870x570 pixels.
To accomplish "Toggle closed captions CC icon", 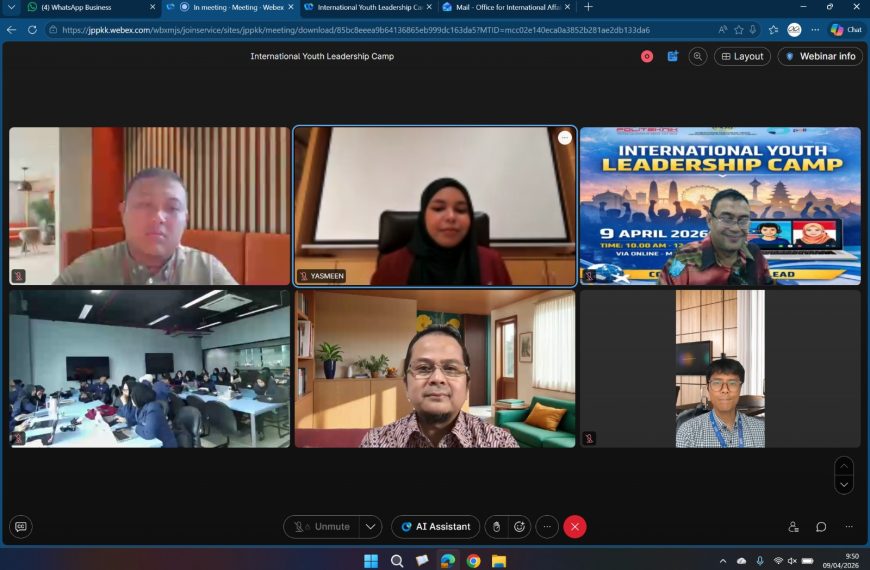I will [x=21, y=527].
